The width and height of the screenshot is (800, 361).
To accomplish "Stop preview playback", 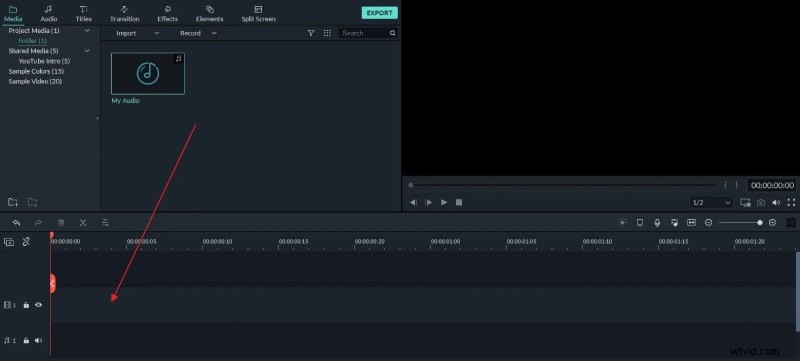I will (x=459, y=202).
